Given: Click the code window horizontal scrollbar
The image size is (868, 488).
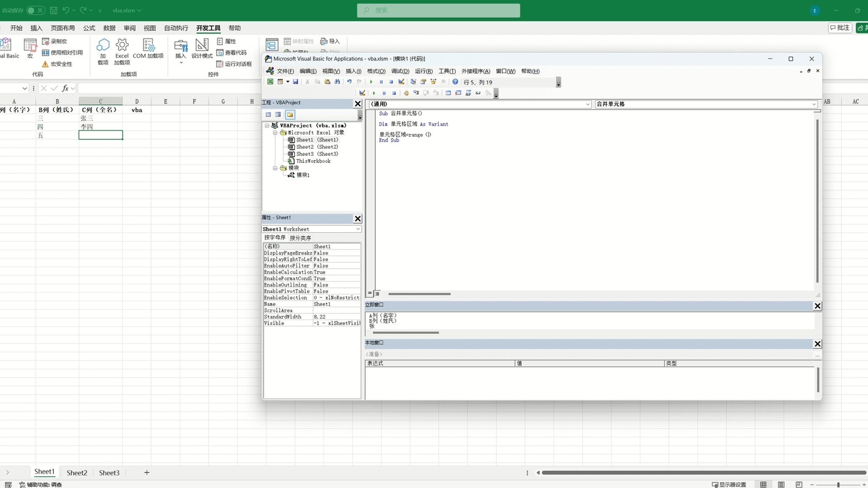Looking at the screenshot, I should point(419,294).
